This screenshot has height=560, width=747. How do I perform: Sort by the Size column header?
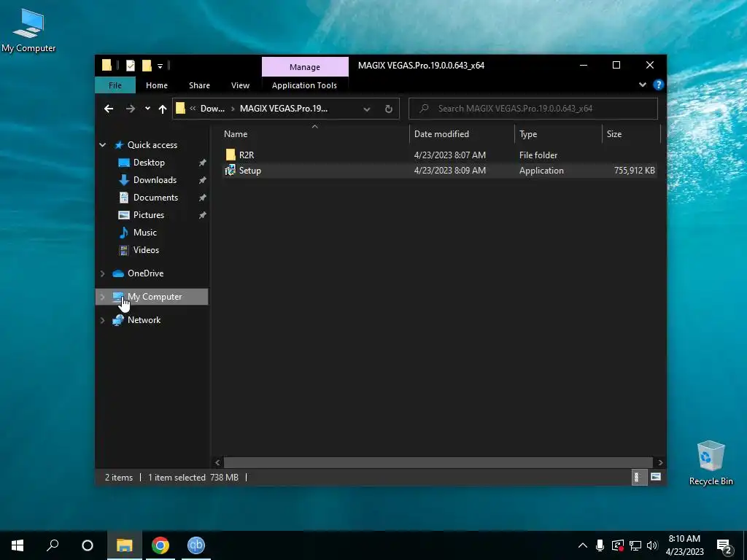click(631, 134)
